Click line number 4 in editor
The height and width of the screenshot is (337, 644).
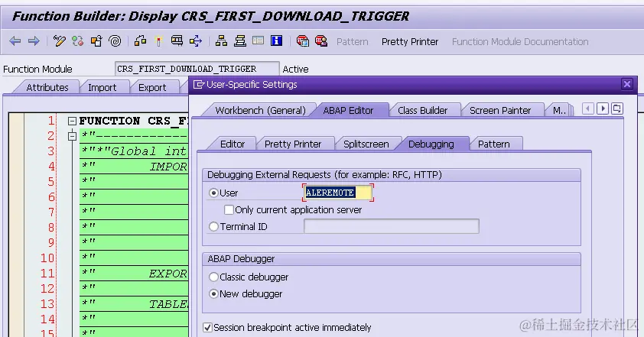(51, 167)
